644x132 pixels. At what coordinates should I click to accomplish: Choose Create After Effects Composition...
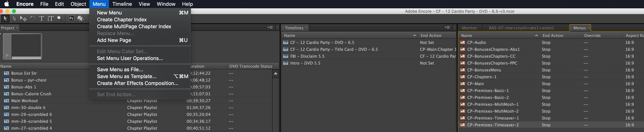pos(140,83)
